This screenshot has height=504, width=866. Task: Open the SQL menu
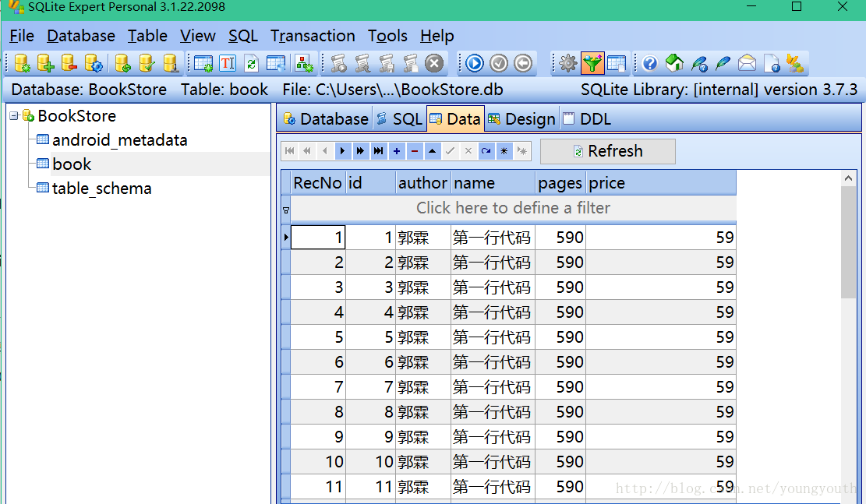(243, 36)
